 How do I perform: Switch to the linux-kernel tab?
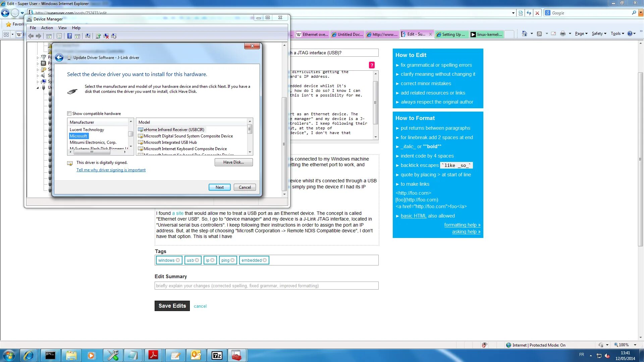coord(486,34)
